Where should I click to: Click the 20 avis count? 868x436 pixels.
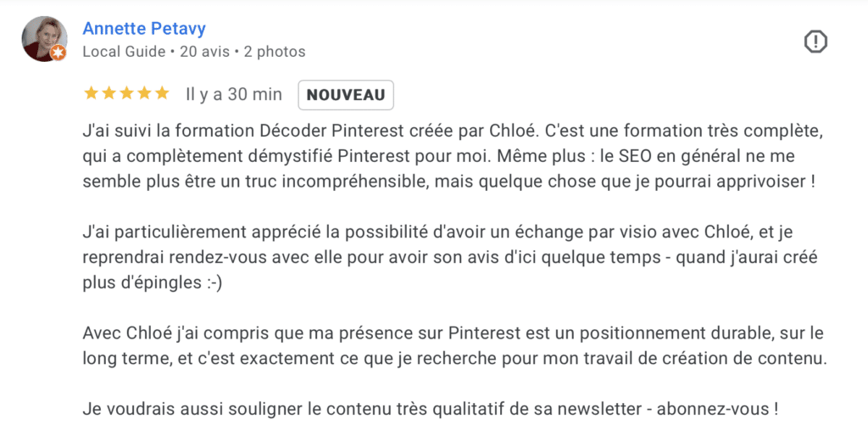tap(205, 52)
